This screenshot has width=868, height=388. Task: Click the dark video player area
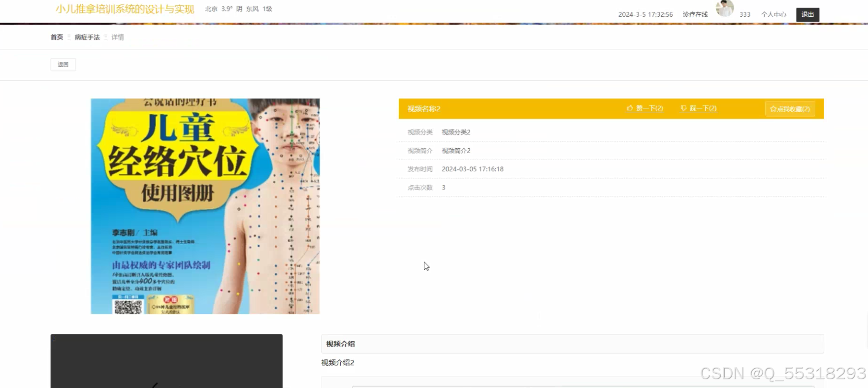coord(166,361)
